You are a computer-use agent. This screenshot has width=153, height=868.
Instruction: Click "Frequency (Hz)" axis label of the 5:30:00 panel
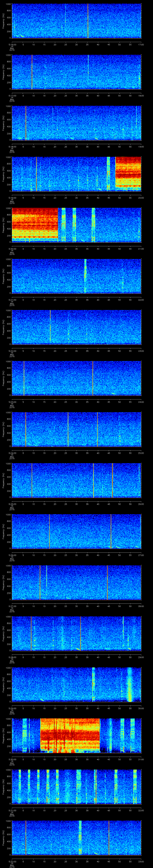click(x=3, y=736)
